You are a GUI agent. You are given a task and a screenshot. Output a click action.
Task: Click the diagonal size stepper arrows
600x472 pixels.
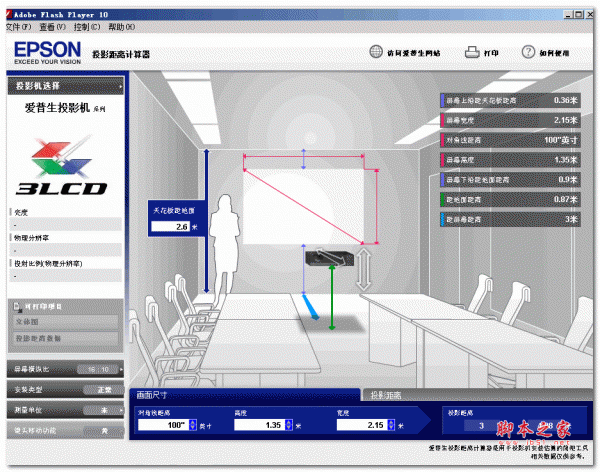(x=192, y=425)
